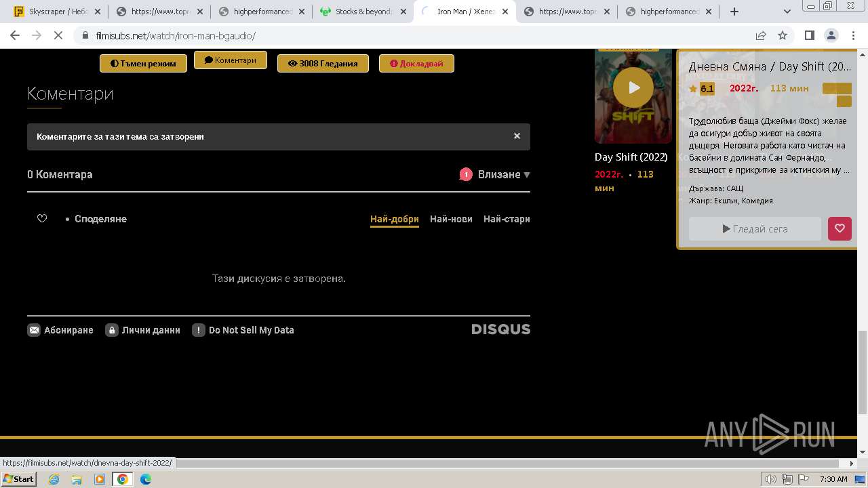Open the Day Shift (2022) title link

click(631, 157)
